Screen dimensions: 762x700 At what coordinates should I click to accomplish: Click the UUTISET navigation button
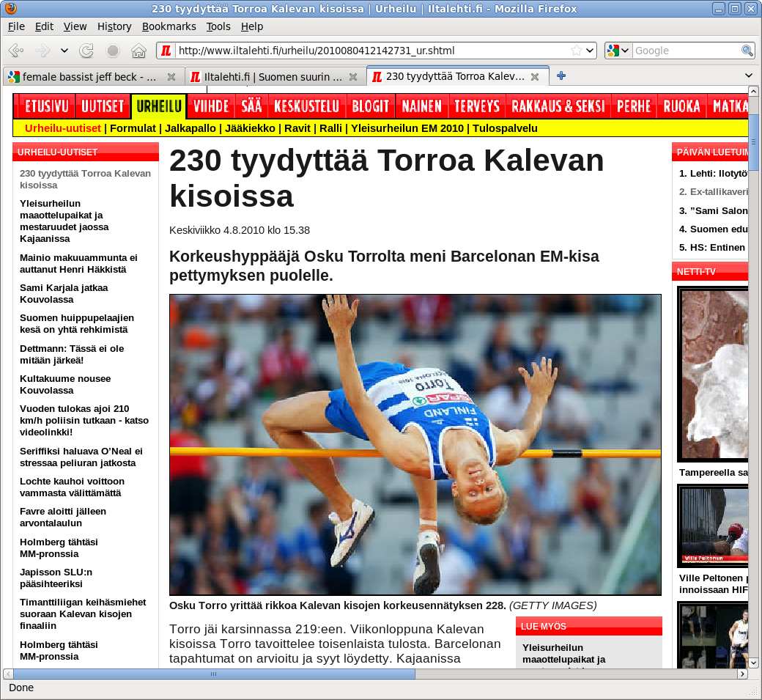click(102, 106)
